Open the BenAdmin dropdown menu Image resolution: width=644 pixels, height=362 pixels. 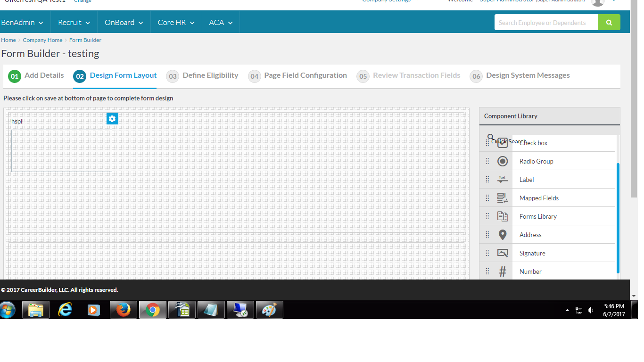[x=22, y=23]
